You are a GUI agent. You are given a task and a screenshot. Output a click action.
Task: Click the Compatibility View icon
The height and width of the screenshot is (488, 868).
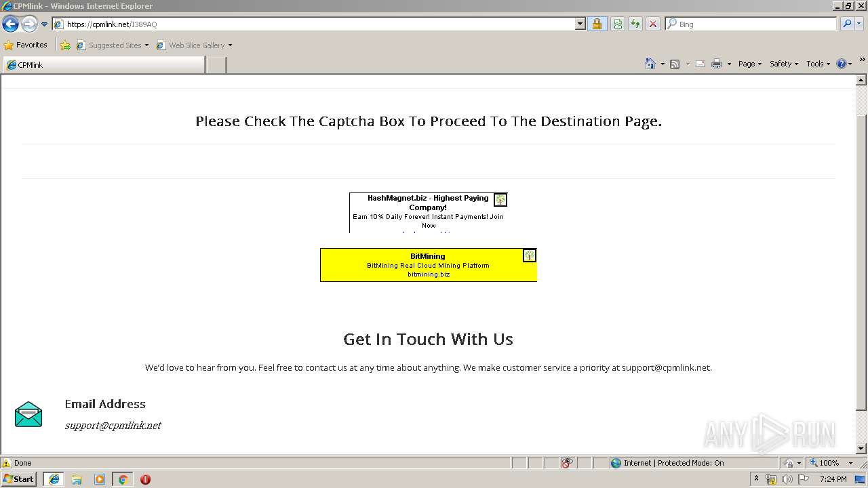[x=618, y=24]
